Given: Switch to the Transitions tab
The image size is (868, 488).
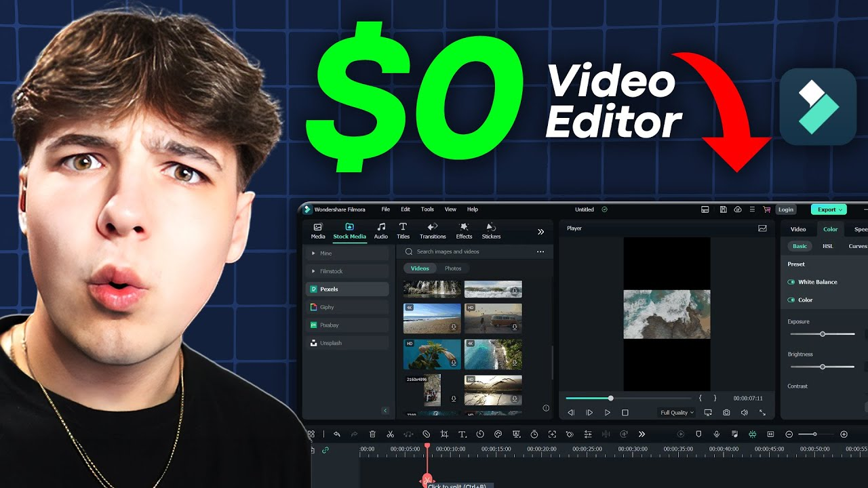Looking at the screenshot, I should coord(433,231).
